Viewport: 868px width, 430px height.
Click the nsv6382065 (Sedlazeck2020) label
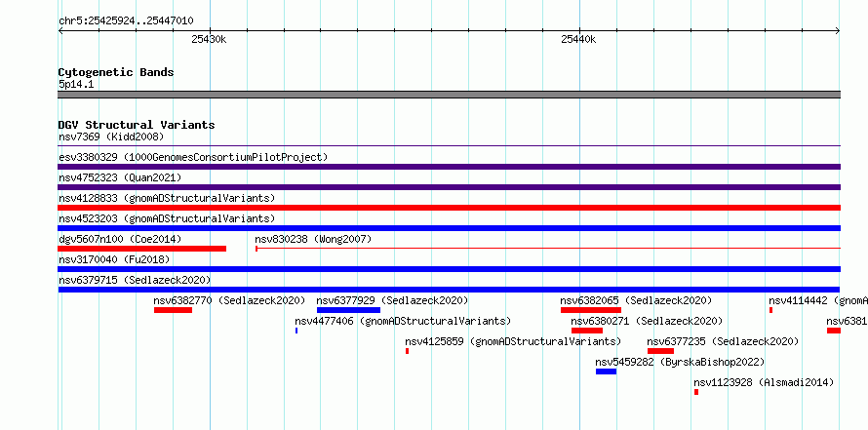coord(636,300)
